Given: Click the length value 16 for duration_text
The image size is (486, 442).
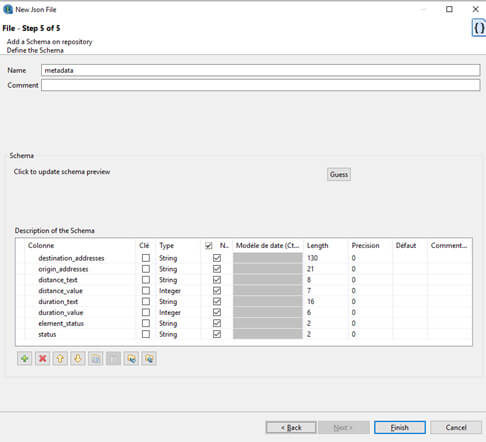Looking at the screenshot, I should [310, 301].
